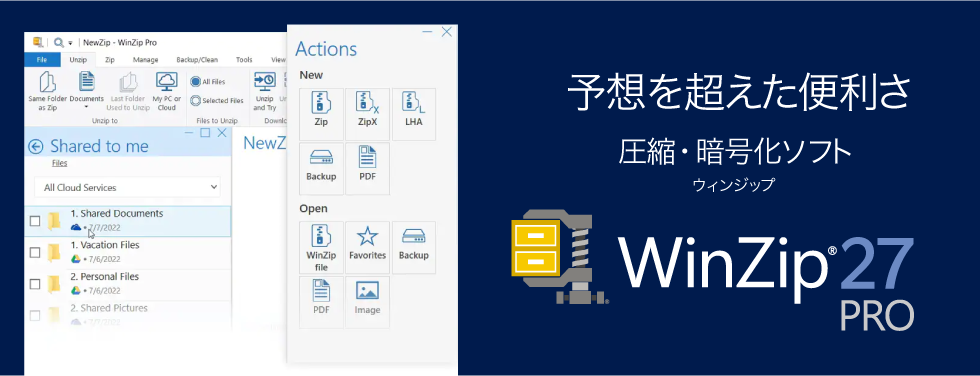Open the quick access dropdown arrow by search
Image resolution: width=980 pixels, height=376 pixels.
71,43
